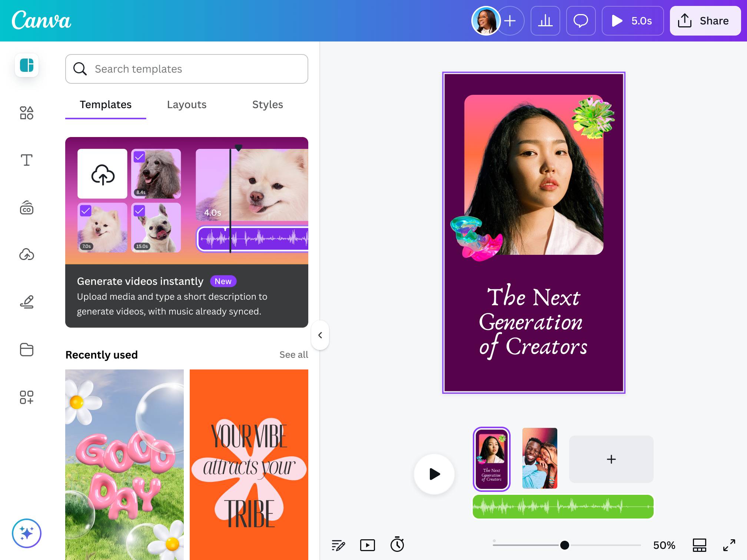Toggle the grid view of pages
The height and width of the screenshot is (560, 747).
pos(699,545)
